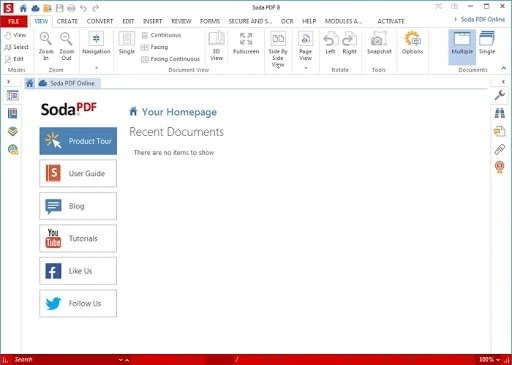
Task: Select Single documents mode
Action: (487, 43)
